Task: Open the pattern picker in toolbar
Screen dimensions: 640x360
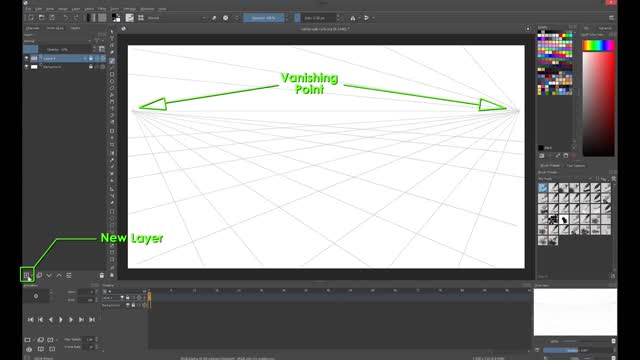Action: pos(102,18)
